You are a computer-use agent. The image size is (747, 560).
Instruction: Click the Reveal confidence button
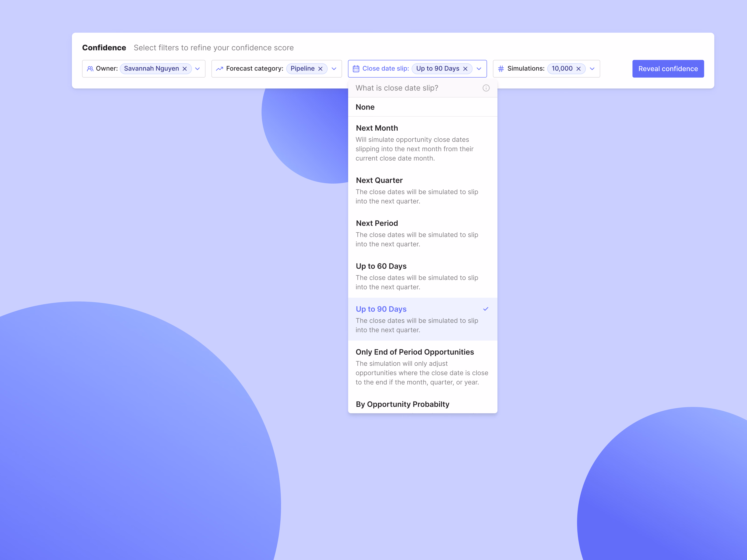pos(668,69)
